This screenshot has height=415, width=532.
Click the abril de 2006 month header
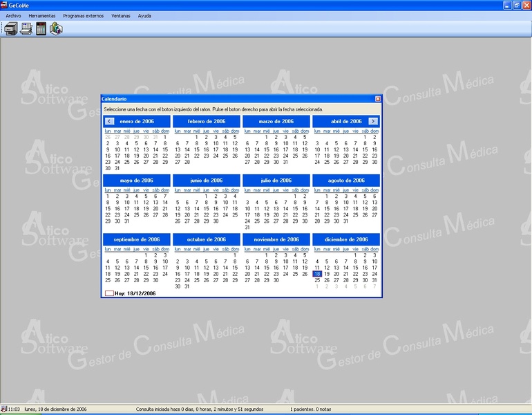(x=346, y=121)
